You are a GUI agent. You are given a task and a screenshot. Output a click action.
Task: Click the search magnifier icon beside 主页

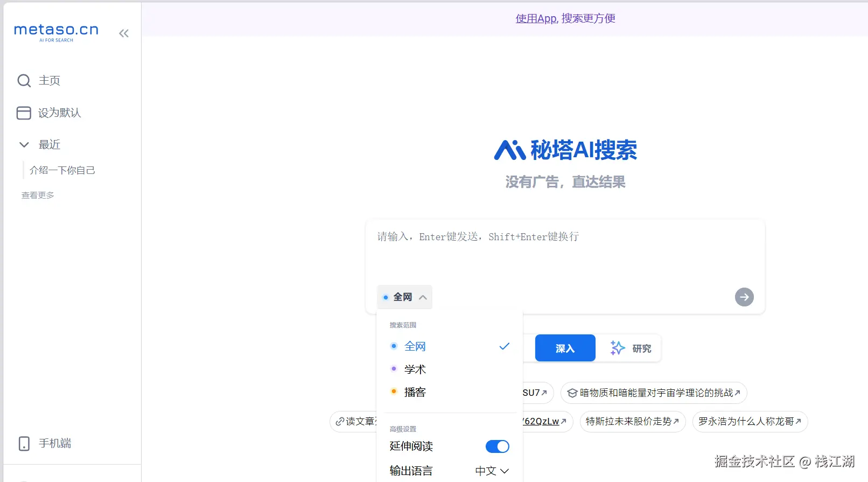(24, 81)
